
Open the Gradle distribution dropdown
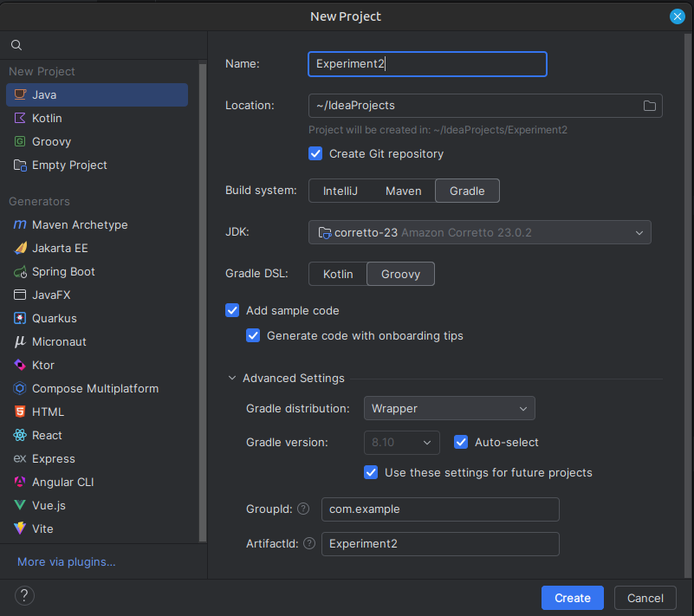pos(450,408)
